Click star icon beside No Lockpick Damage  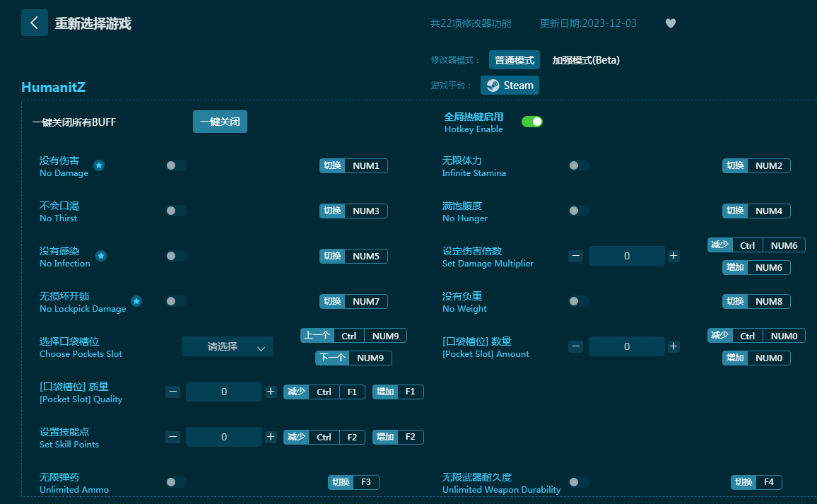(x=136, y=301)
